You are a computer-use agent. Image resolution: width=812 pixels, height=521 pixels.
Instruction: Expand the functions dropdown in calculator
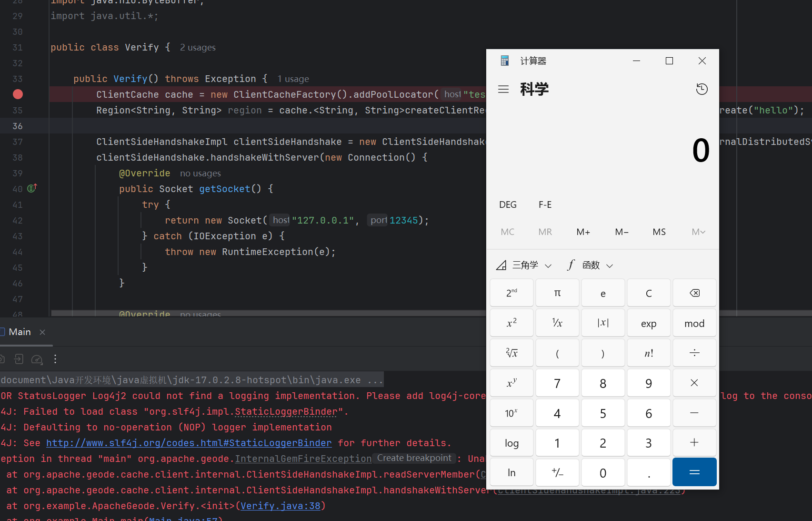(590, 265)
